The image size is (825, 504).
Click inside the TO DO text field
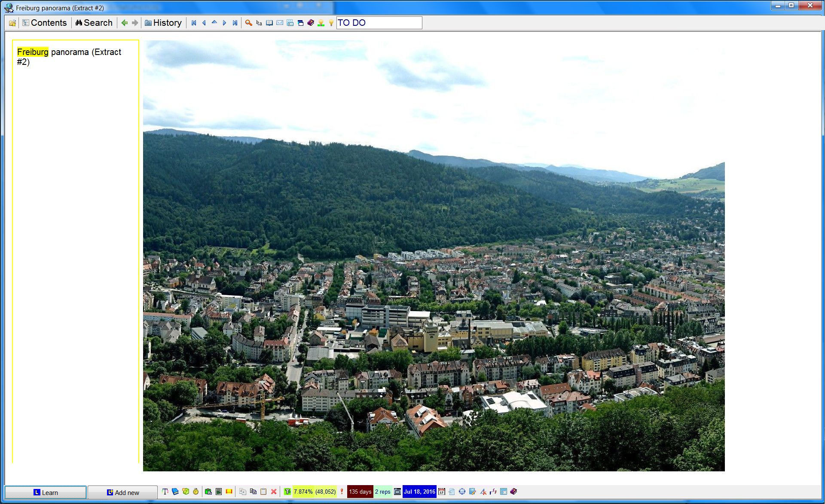[378, 23]
